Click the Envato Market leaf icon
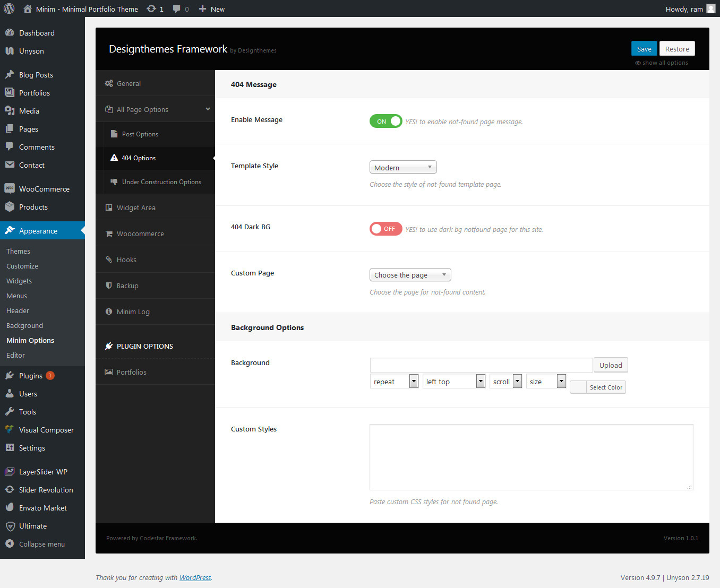 point(10,507)
